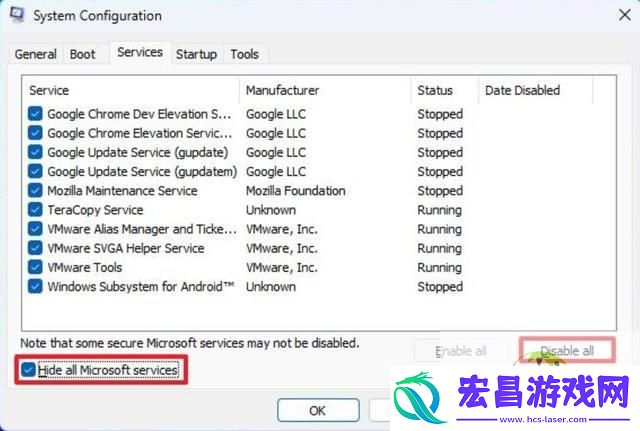Click Stopped status of Windows Subsystem for Android
640x431 pixels.
[440, 287]
